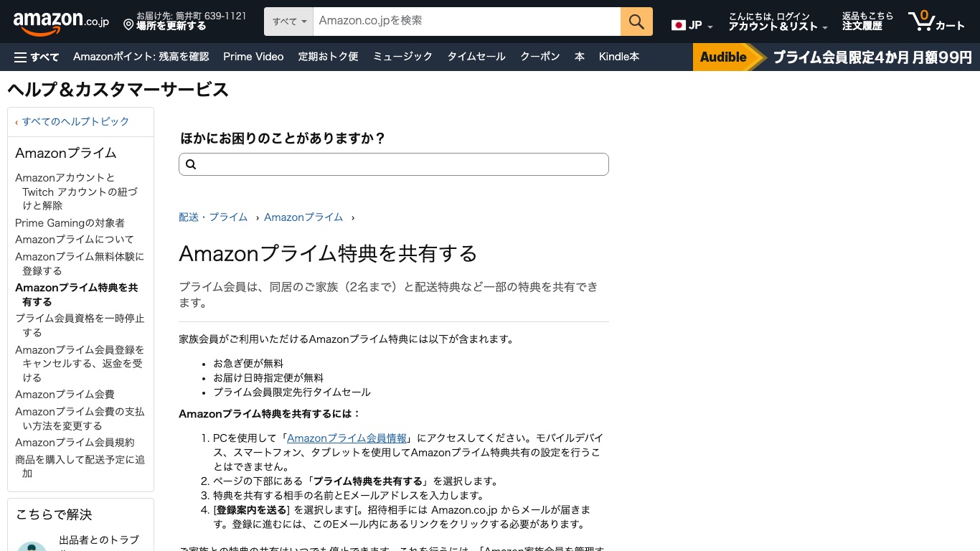The image size is (980, 551).
Task: Open Kindle本 in the navigation bar
Action: pos(619,57)
